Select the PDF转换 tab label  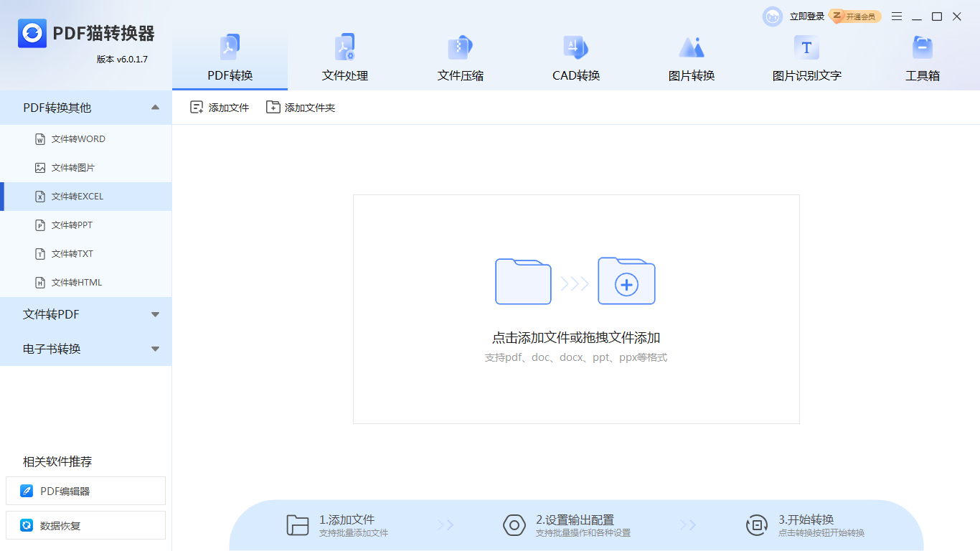(230, 75)
